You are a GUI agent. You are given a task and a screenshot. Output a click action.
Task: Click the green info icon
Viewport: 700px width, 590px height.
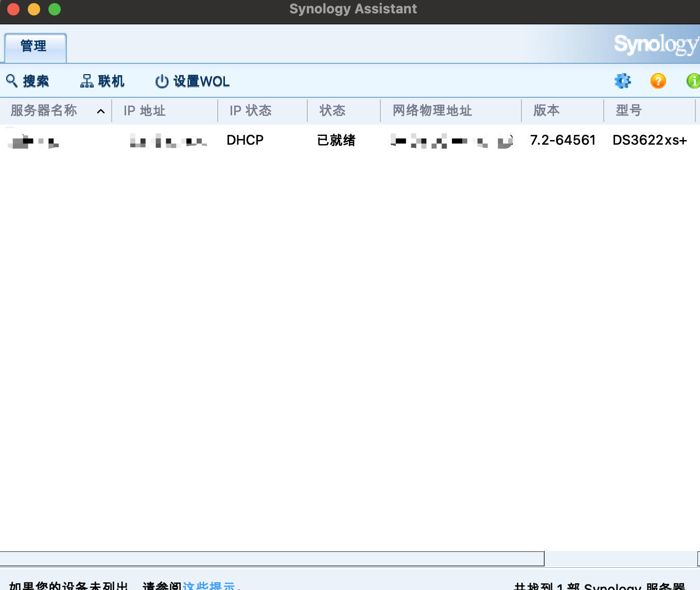693,81
